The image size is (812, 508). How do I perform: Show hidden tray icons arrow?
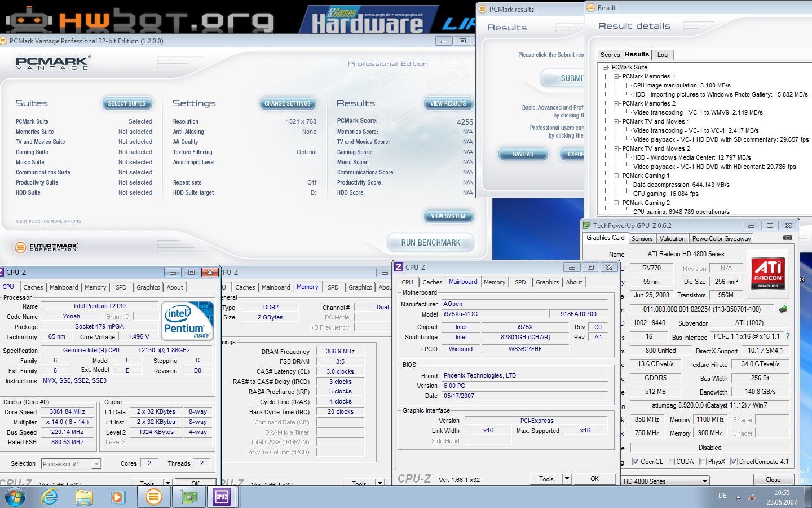[x=738, y=497]
